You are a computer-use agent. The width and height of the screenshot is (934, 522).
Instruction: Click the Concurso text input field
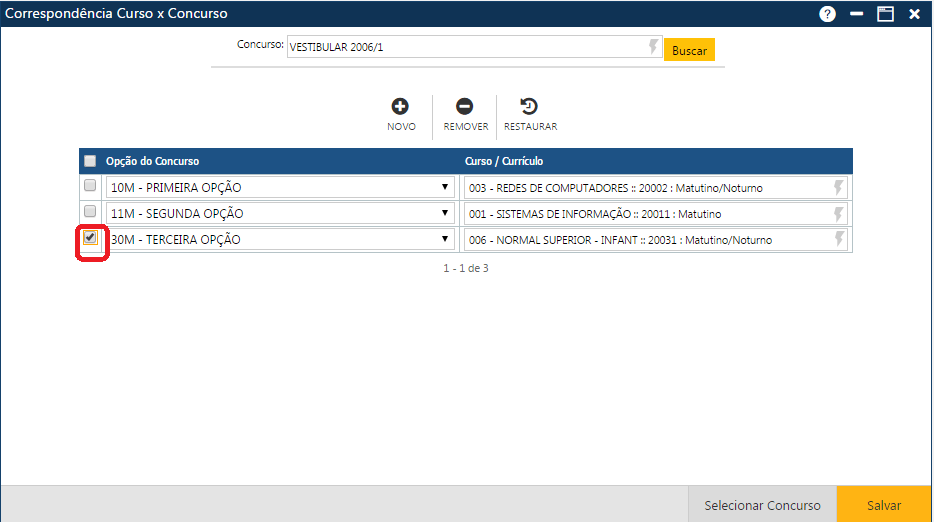click(x=465, y=47)
